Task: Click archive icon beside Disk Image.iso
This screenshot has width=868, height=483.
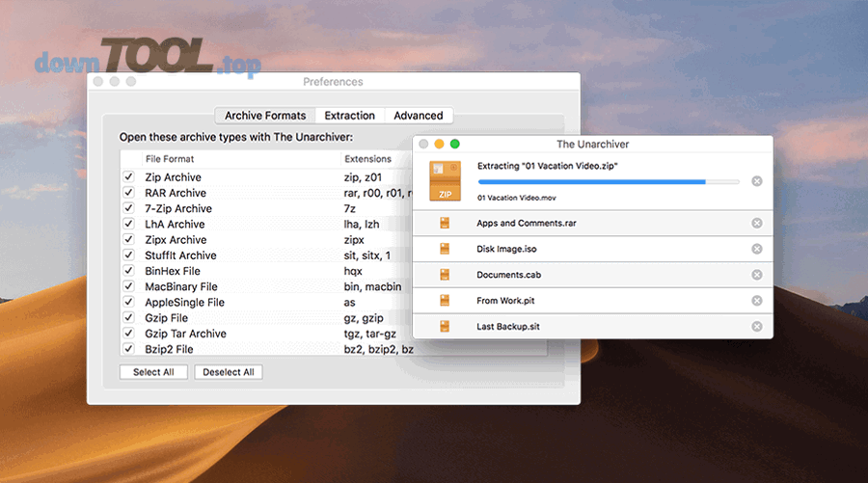Action: [445, 249]
